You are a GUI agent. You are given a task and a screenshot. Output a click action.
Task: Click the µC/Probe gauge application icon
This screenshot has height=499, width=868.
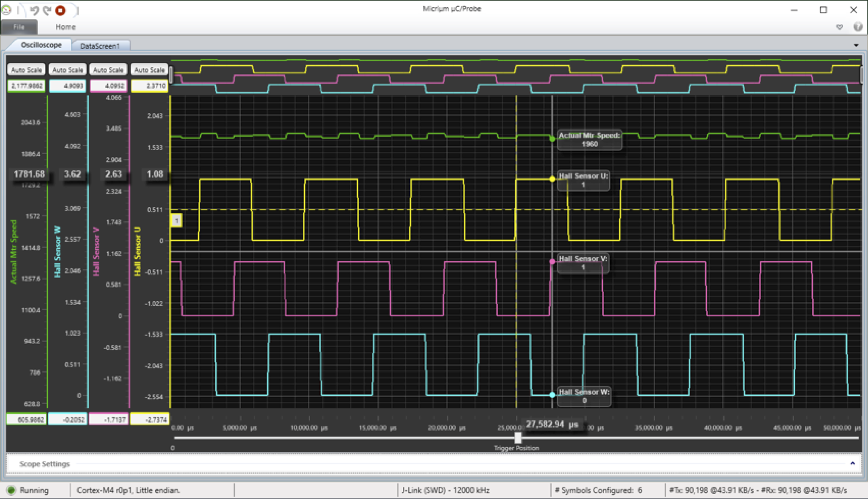coord(7,11)
